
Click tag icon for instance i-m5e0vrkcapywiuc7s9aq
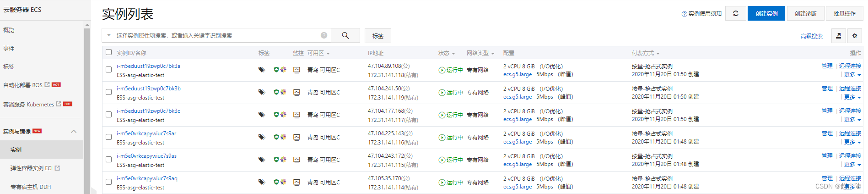(262, 182)
